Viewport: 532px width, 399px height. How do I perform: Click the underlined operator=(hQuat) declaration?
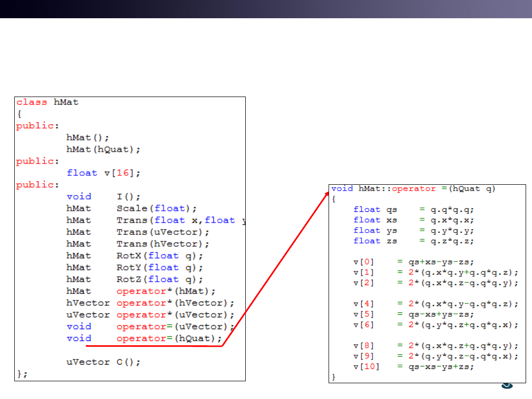click(144, 338)
